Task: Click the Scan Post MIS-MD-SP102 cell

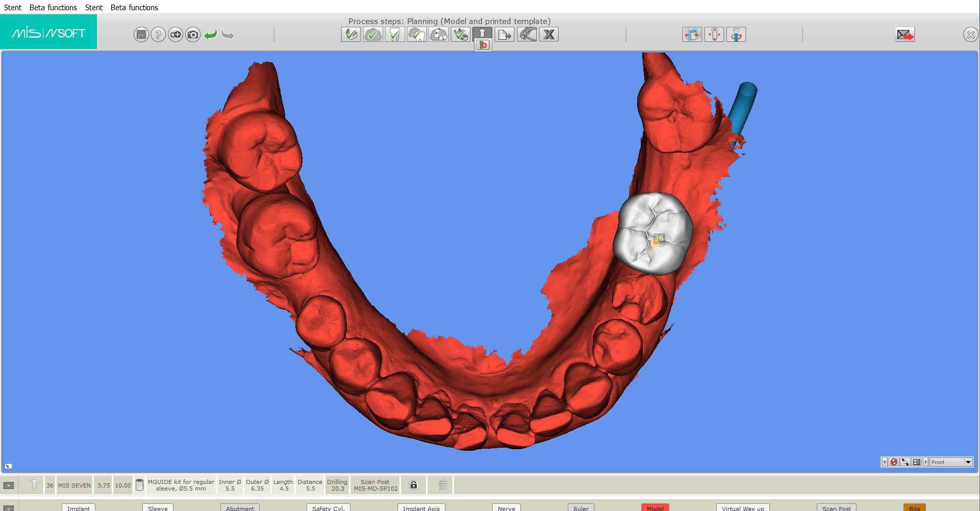Action: click(375, 485)
